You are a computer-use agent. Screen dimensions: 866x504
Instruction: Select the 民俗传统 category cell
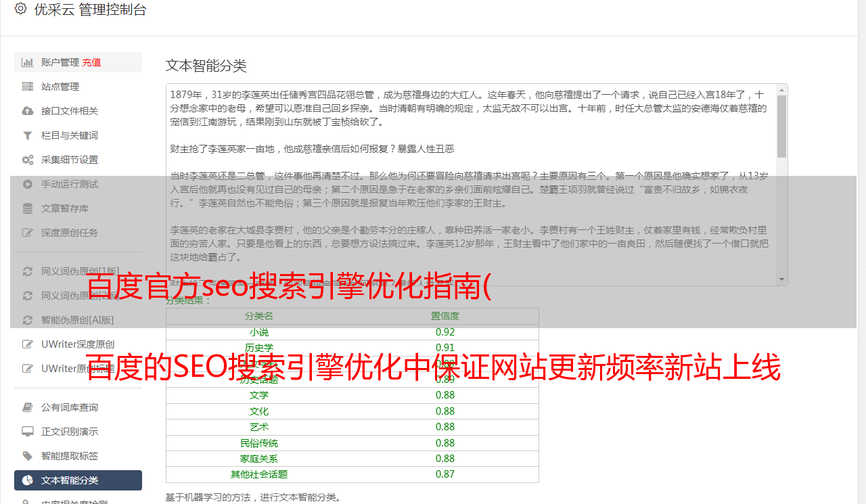(x=259, y=443)
